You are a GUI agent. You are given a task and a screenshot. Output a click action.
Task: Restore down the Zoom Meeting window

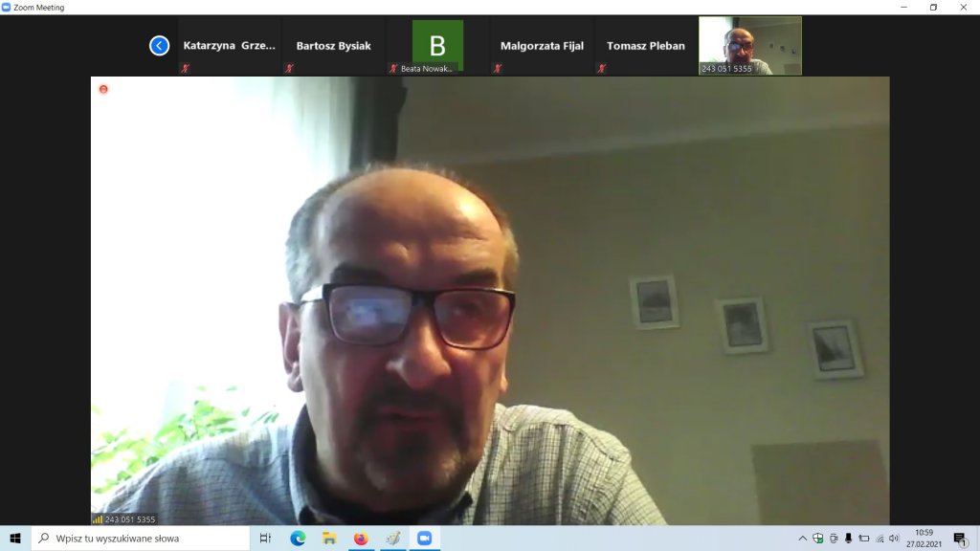point(933,8)
